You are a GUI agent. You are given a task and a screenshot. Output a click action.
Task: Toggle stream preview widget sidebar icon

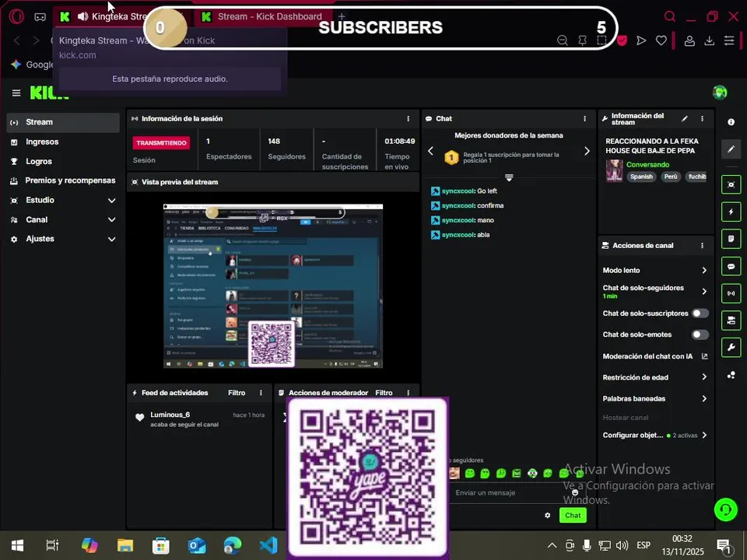(x=731, y=185)
